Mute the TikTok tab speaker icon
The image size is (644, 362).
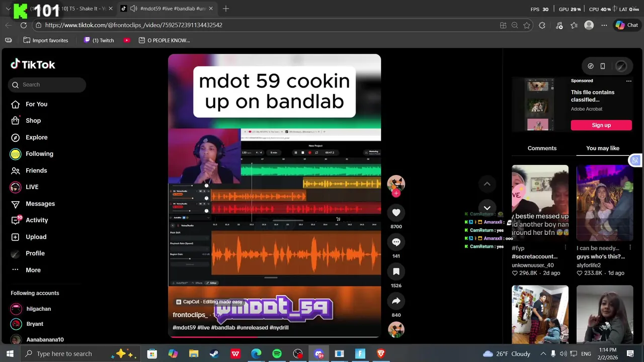pos(133,9)
